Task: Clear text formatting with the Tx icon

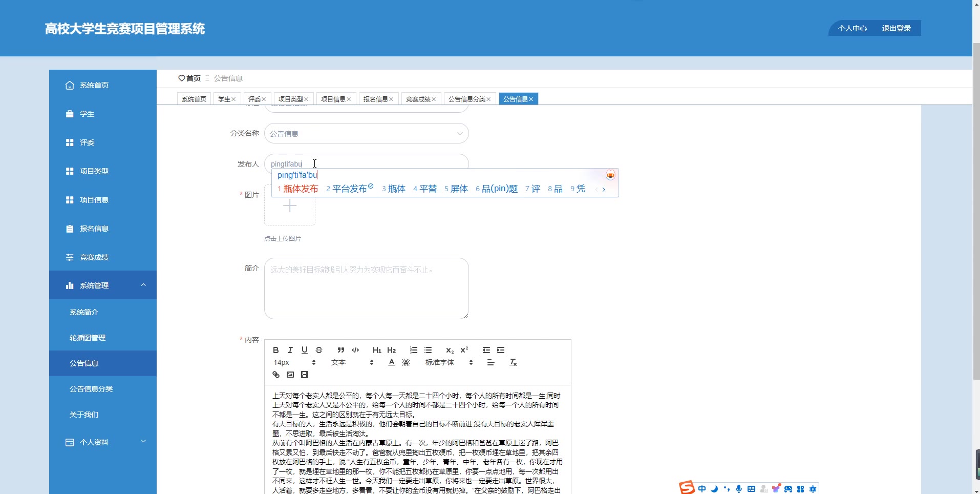Action: [x=513, y=362]
